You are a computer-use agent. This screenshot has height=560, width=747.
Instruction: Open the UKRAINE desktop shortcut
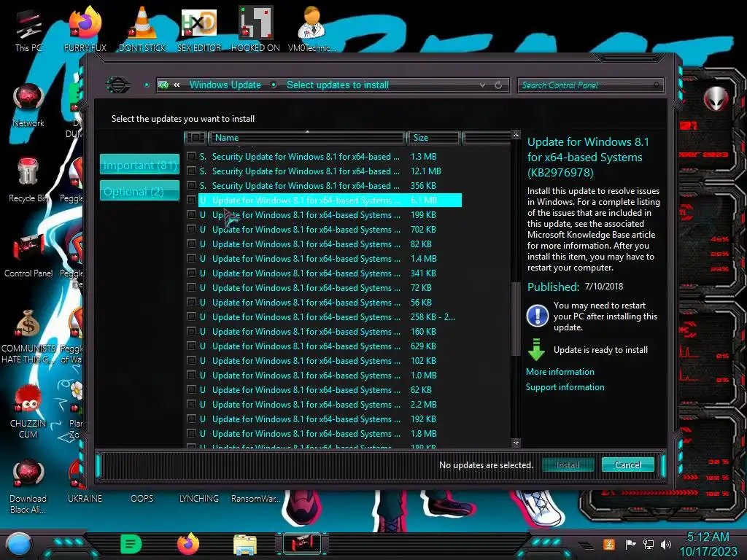(x=85, y=498)
